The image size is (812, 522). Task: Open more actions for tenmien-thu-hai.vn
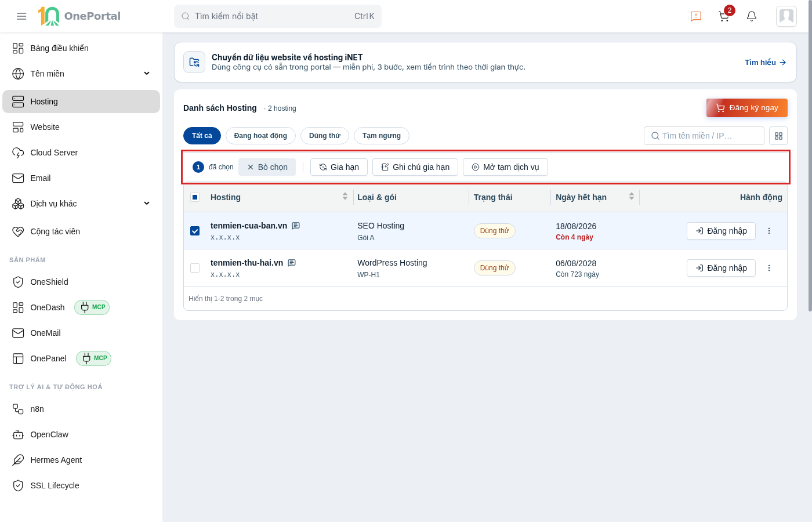[x=769, y=268]
